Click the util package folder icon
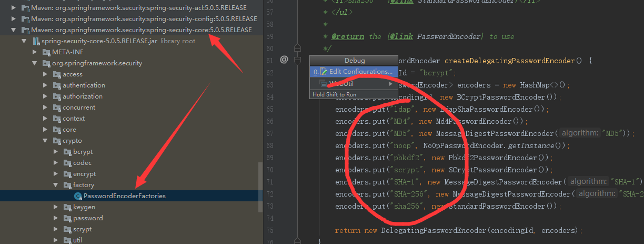Viewport: 644px width, 244px height. [x=68, y=240]
